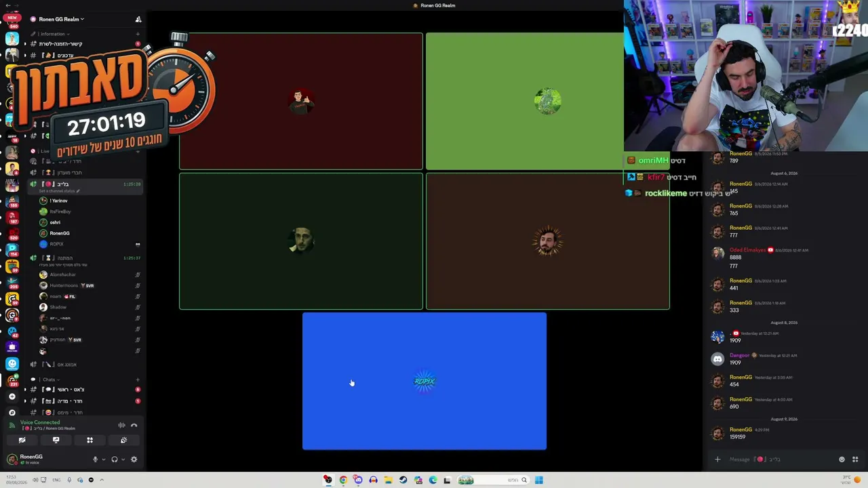This screenshot has width=868, height=488.
Task: Open the emoji picker in chat
Action: [x=842, y=460]
